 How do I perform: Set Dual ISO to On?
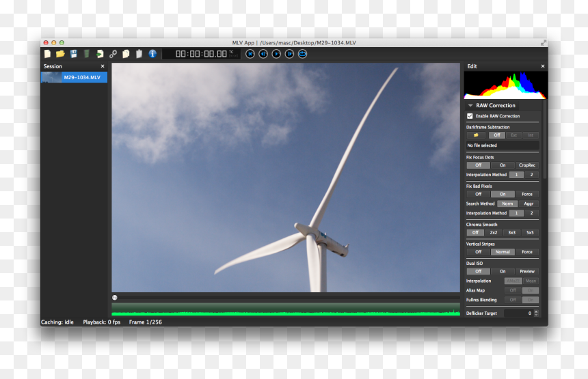(503, 272)
